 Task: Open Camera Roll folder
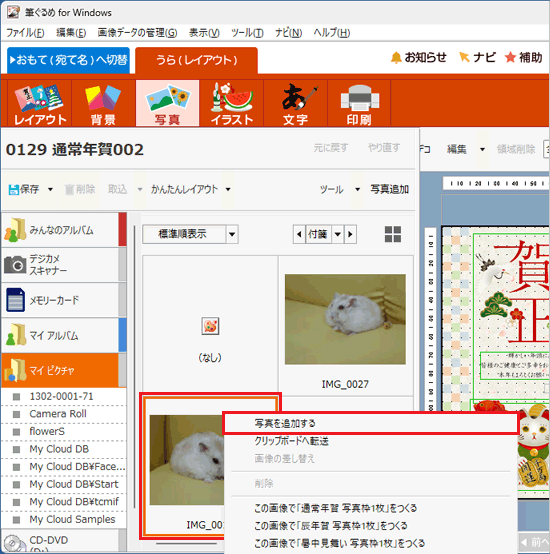click(64, 414)
